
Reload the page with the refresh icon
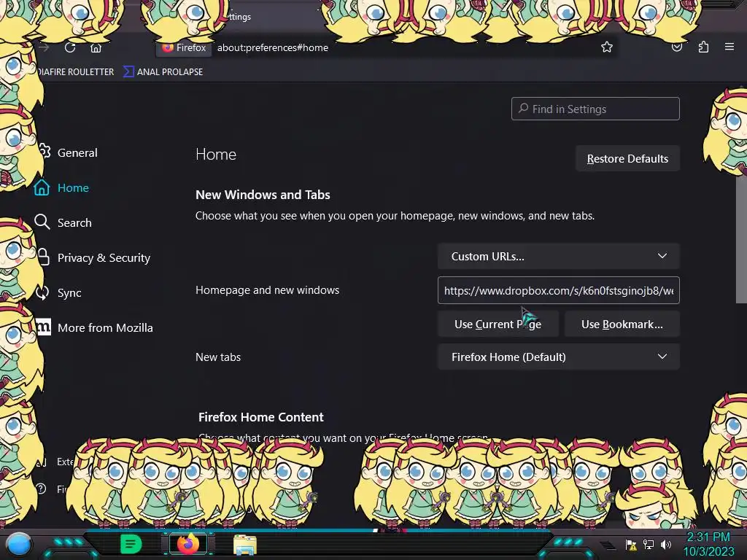tap(70, 47)
